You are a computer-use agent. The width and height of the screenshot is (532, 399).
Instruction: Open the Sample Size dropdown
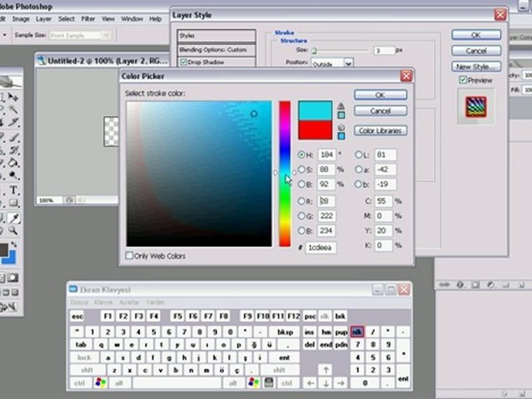click(x=106, y=35)
